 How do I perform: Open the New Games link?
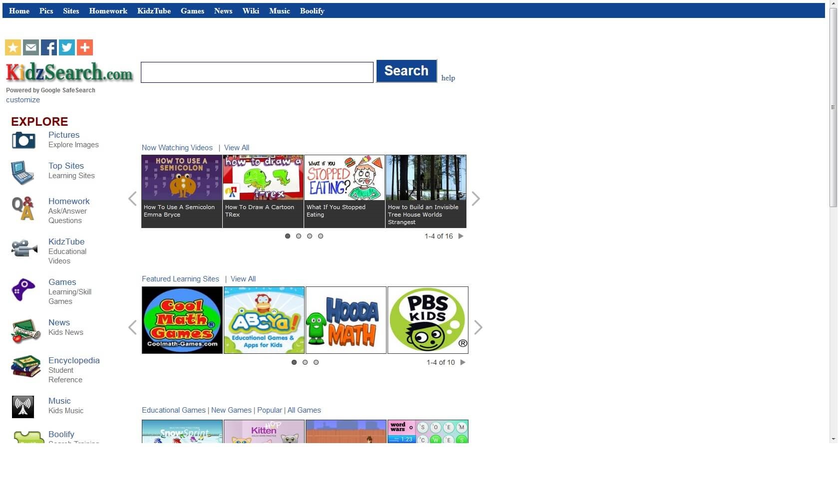pos(231,410)
